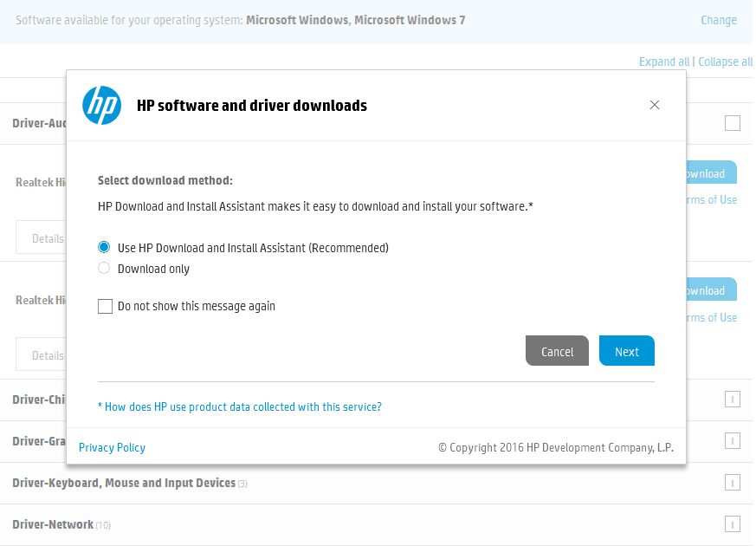Click Collapse all link
This screenshot has height=546, width=756.
[x=725, y=62]
